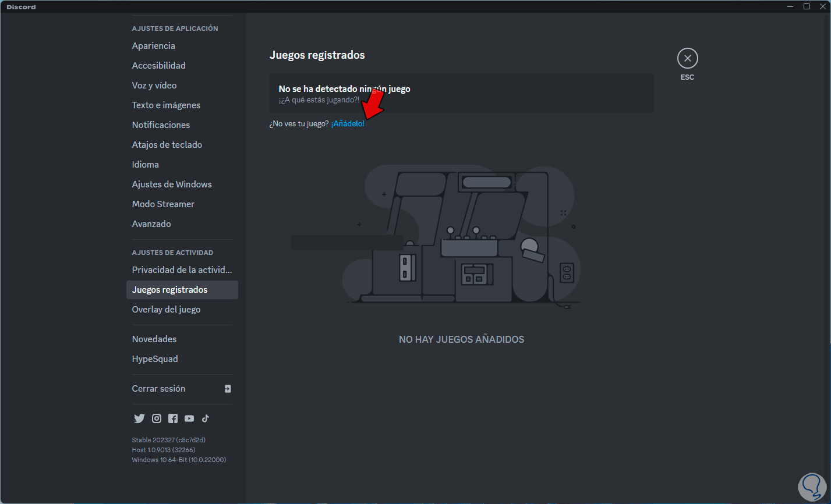
Task: Open Discord's TikTok page icon
Action: [206, 418]
